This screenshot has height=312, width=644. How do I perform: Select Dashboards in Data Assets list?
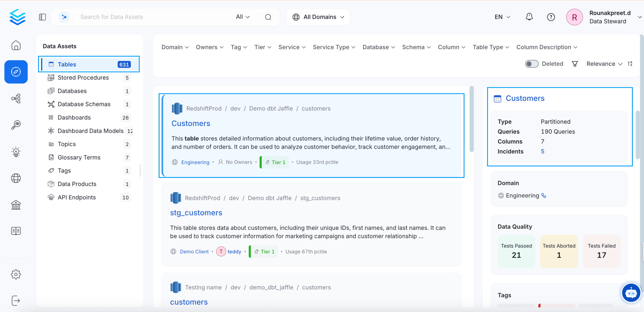[74, 117]
